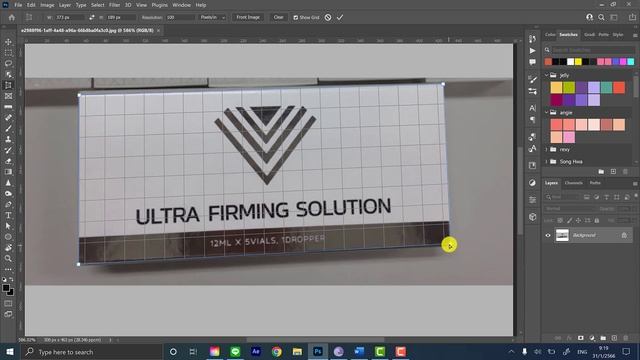The width and height of the screenshot is (640, 360).
Task: Select the Path Selection tool
Action: coord(8,226)
